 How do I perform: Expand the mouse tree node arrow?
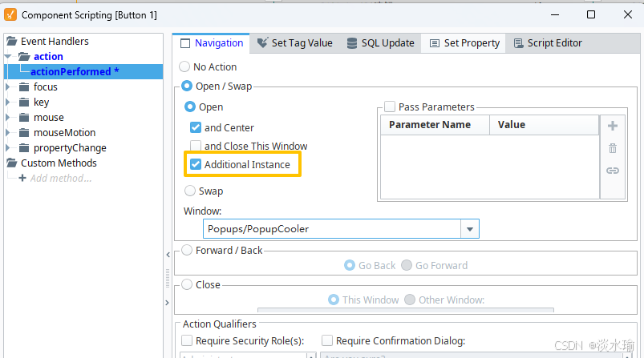(7, 117)
